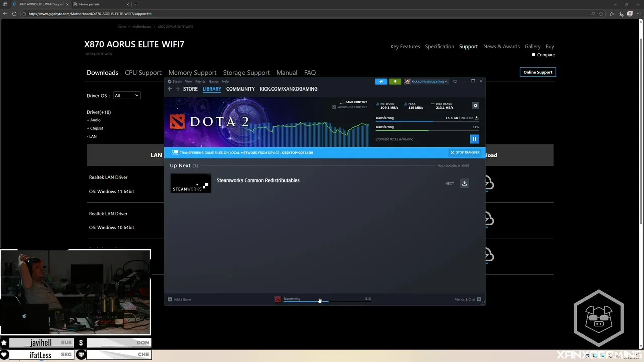Open browser settings and more menu
The height and width of the screenshot is (362, 644).
pyautogui.click(x=639, y=14)
